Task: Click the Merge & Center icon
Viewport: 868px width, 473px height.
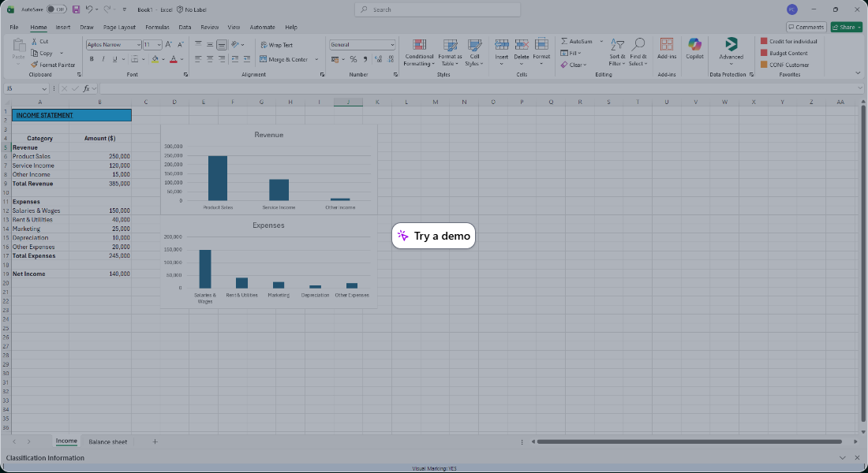Action: [263, 59]
